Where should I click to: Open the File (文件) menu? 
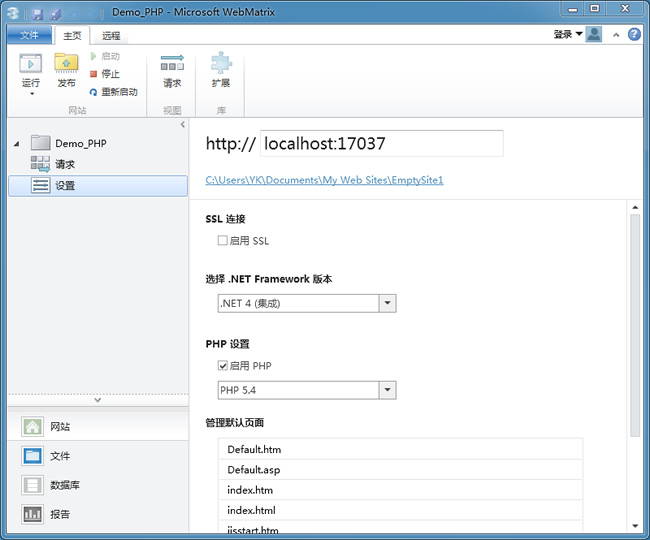point(29,35)
